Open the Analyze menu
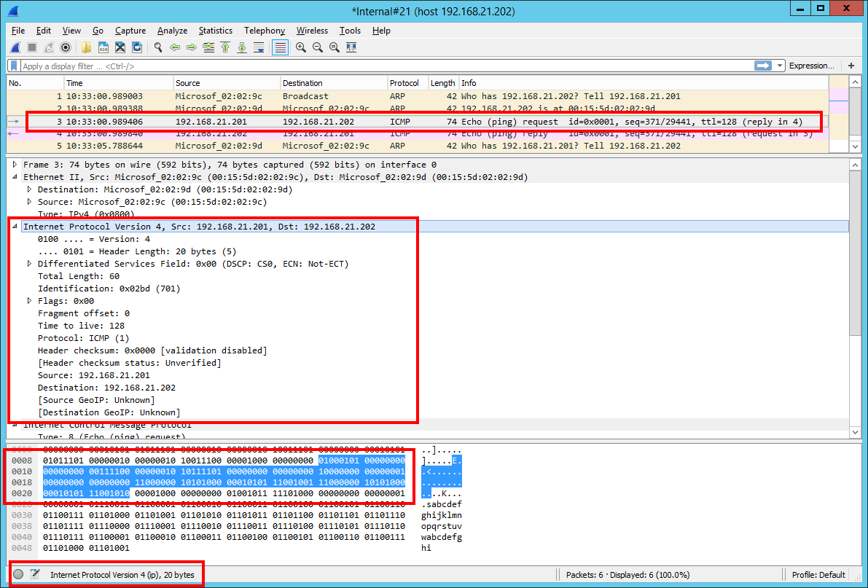 (x=172, y=31)
